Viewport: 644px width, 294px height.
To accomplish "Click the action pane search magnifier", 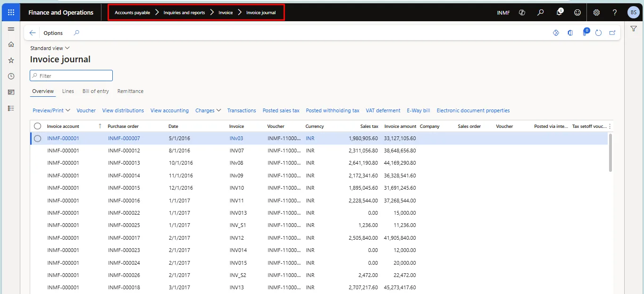I will [x=77, y=33].
